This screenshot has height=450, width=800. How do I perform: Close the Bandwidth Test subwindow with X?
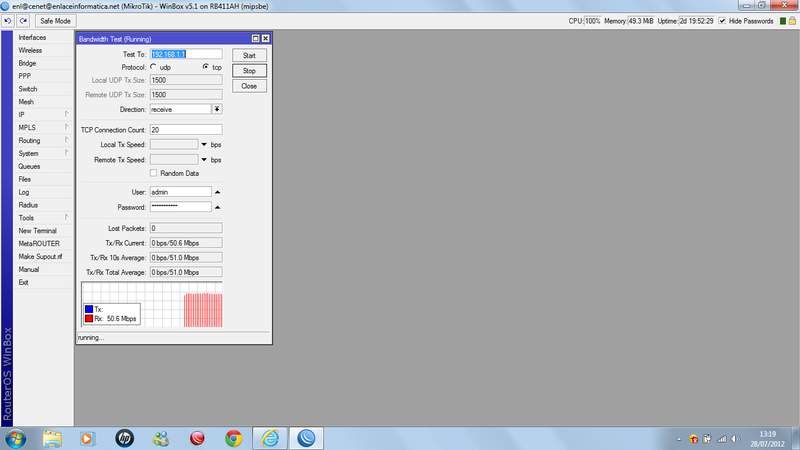265,38
